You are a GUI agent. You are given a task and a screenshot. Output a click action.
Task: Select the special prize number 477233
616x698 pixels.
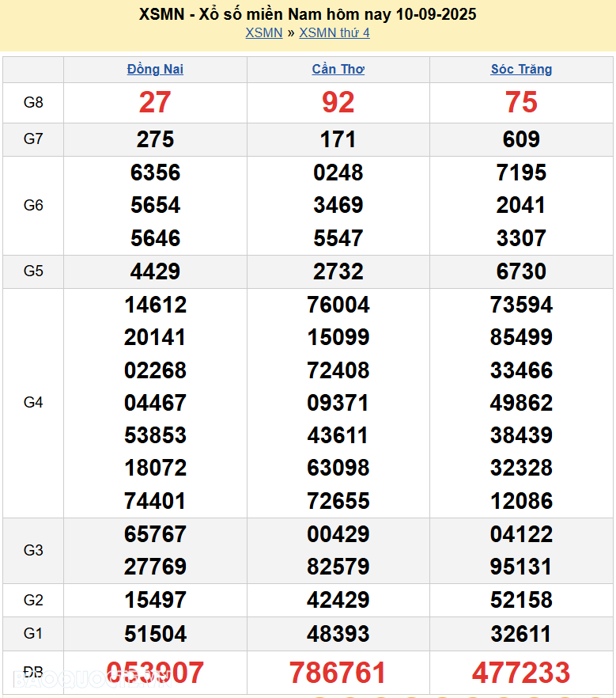[521, 673]
